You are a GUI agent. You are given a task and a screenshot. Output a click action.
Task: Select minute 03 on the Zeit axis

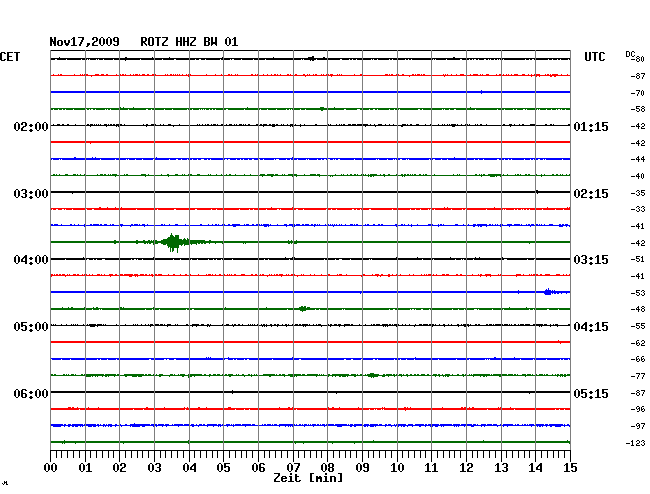point(154,467)
